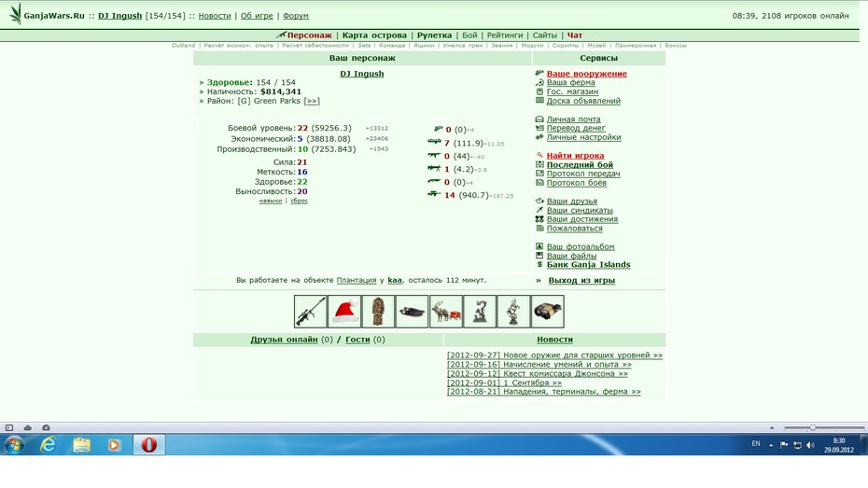Click the GanjaWars leaf logo

tap(16, 14)
